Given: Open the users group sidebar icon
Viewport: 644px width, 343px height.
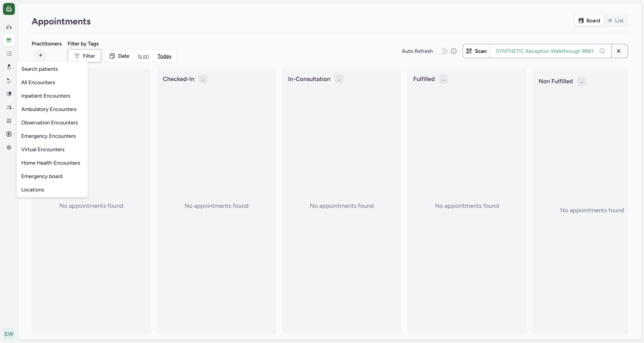Looking at the screenshot, I should (x=9, y=107).
